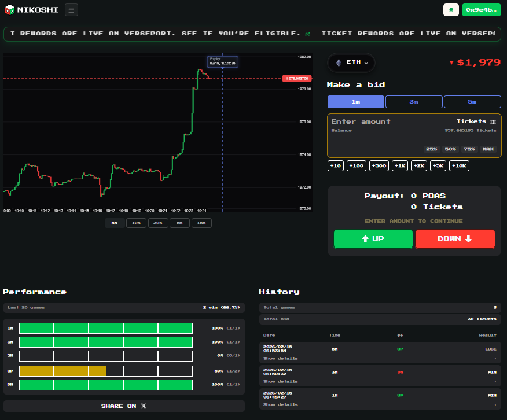Image resolution: width=507 pixels, height=420 pixels.
Task: Click the 1M performance progress bar
Action: pos(106,328)
